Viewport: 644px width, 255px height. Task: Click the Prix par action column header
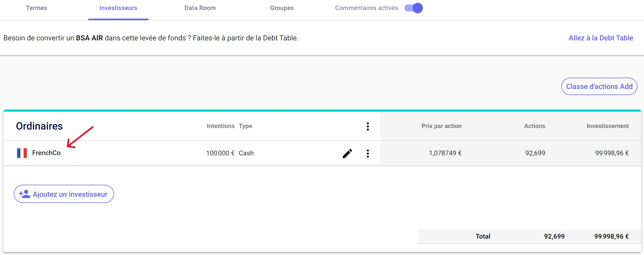(441, 126)
